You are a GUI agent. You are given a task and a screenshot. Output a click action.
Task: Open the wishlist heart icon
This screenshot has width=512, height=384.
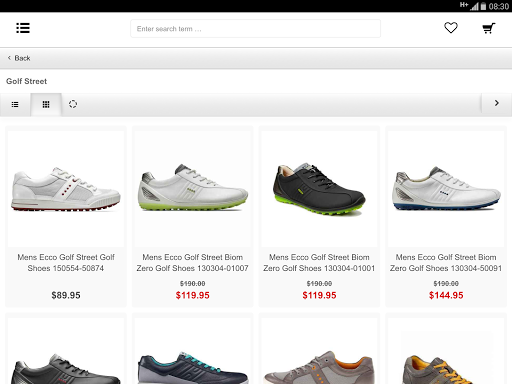(451, 28)
